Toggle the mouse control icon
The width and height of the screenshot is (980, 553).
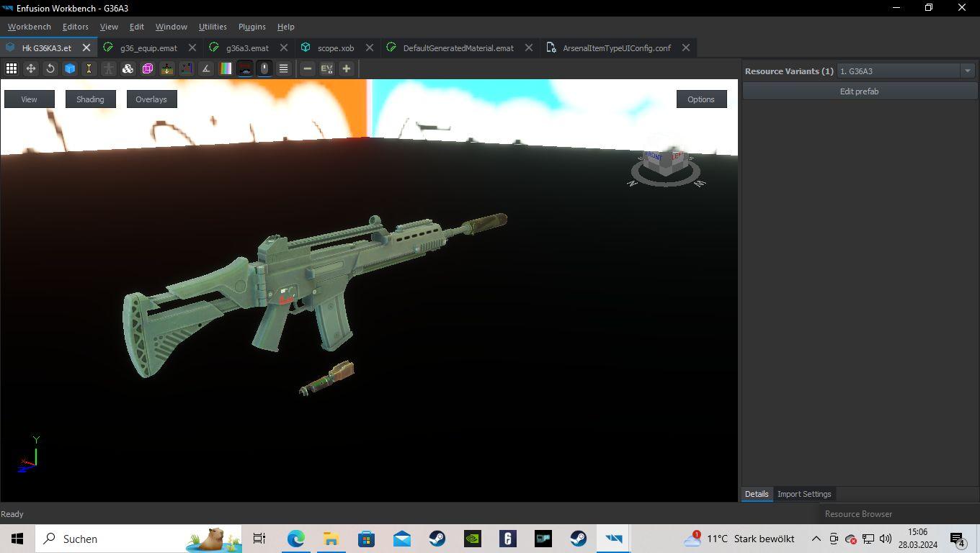pos(264,68)
